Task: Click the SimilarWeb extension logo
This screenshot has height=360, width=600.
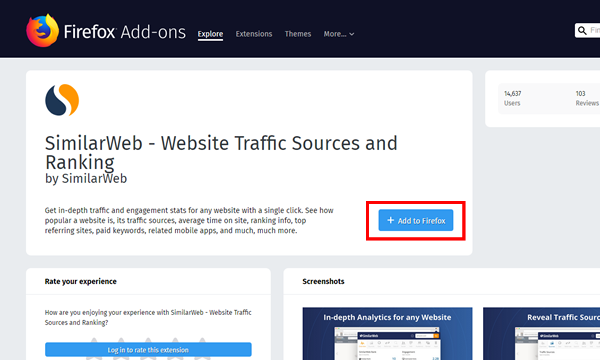Action: 62,100
